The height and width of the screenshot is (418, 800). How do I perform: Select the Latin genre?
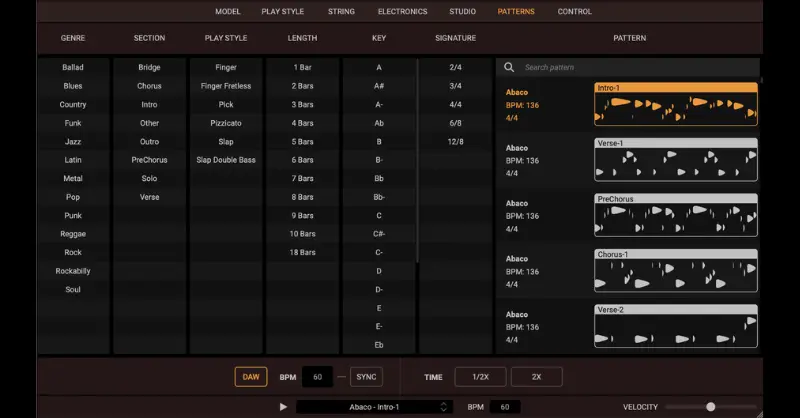click(x=73, y=160)
